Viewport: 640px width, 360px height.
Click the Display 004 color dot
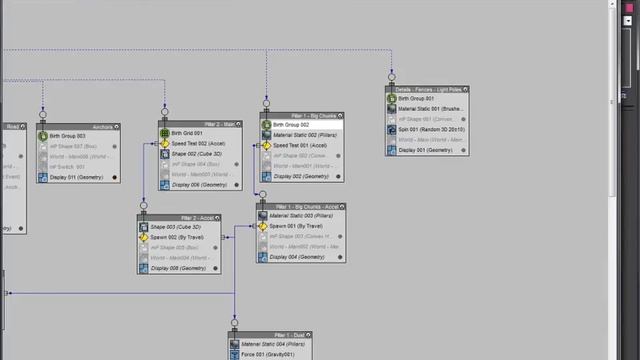340,257
